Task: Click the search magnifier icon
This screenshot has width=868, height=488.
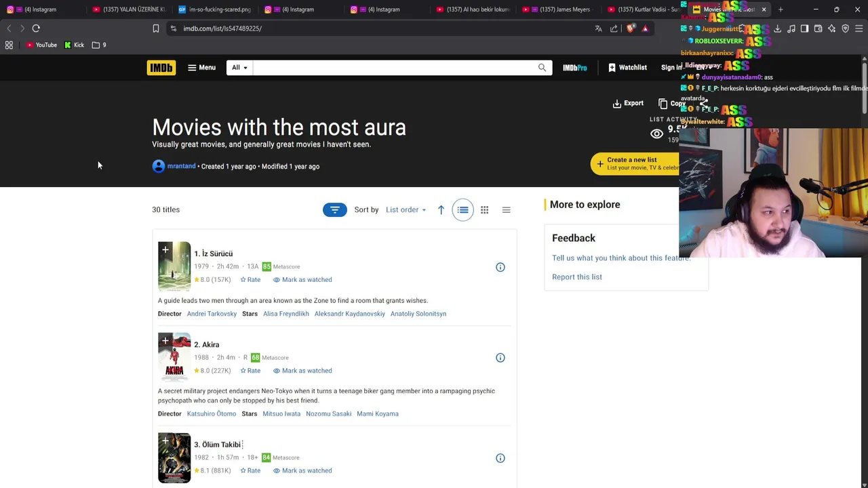Action: coord(542,68)
